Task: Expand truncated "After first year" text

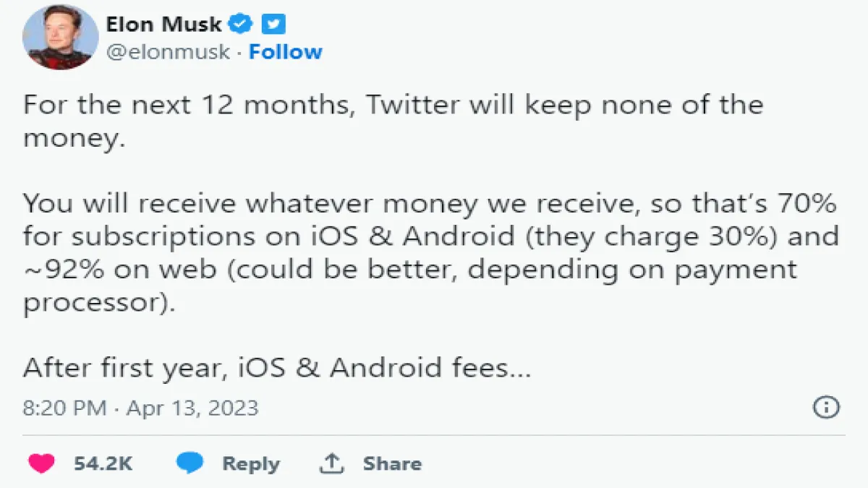Action: coord(277,368)
